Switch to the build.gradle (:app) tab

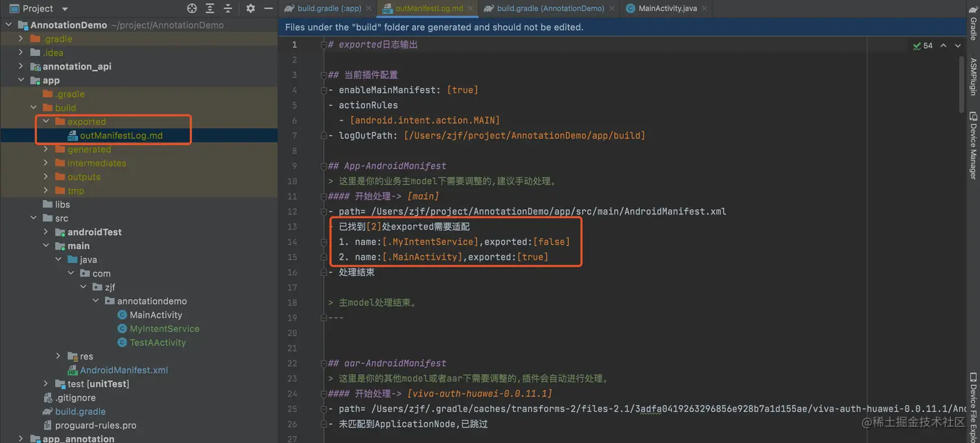[327, 8]
